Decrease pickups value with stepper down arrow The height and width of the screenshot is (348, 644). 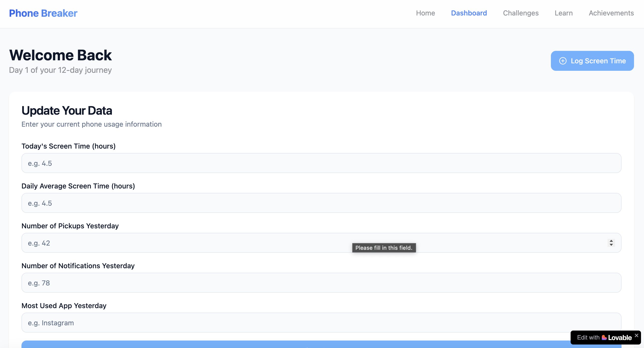point(611,245)
